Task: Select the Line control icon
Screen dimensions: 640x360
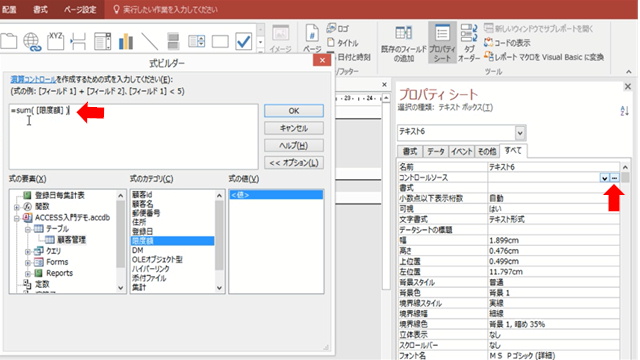Action: (x=149, y=42)
